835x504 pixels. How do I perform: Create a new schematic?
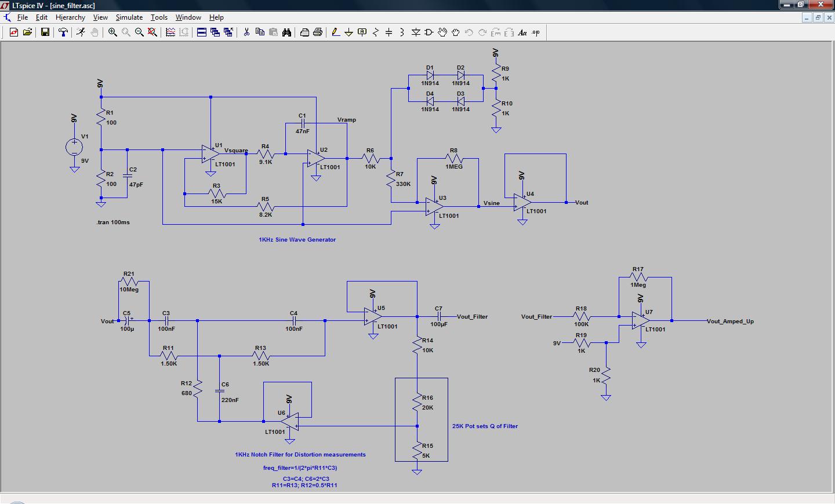(14, 32)
